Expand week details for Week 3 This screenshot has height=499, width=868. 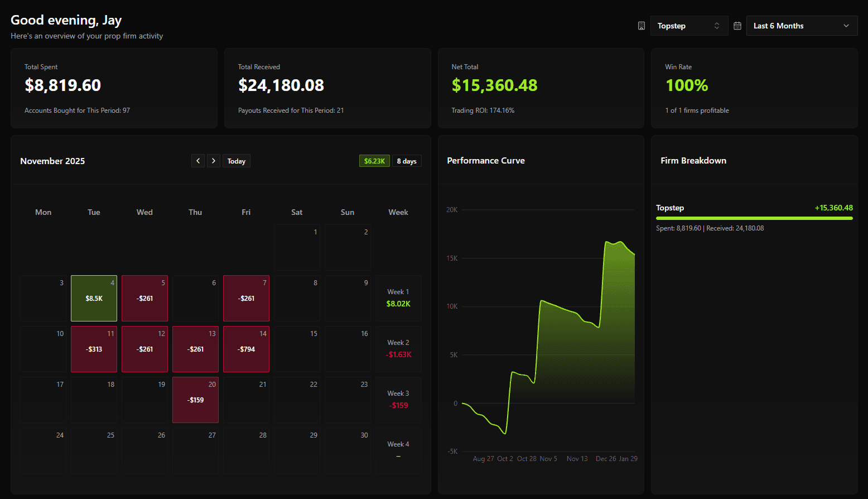[x=398, y=399]
